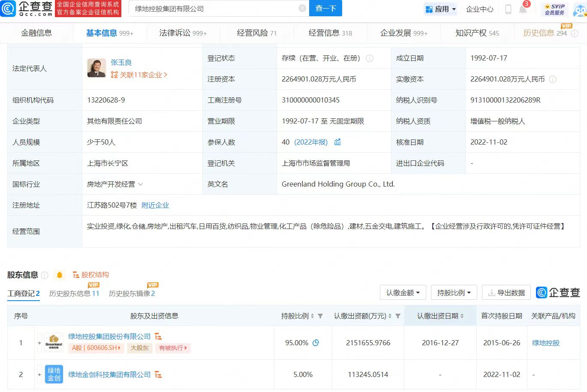
Task: Expand the 房地产开发经营 industry chevron
Action: [x=141, y=184]
